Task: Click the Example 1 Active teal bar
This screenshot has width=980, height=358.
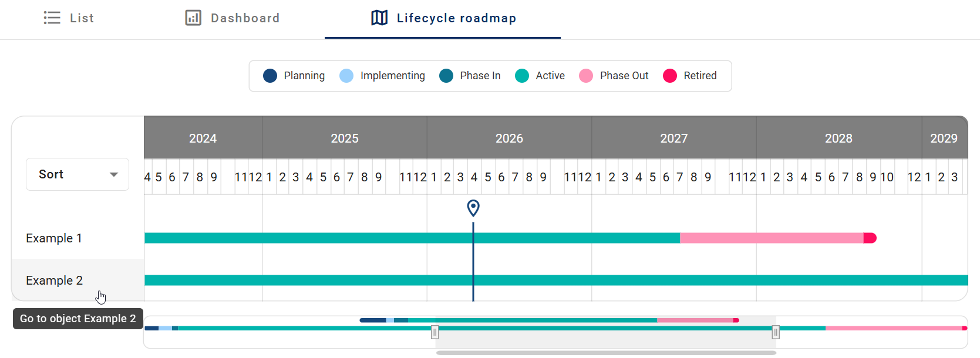Action: coord(412,238)
